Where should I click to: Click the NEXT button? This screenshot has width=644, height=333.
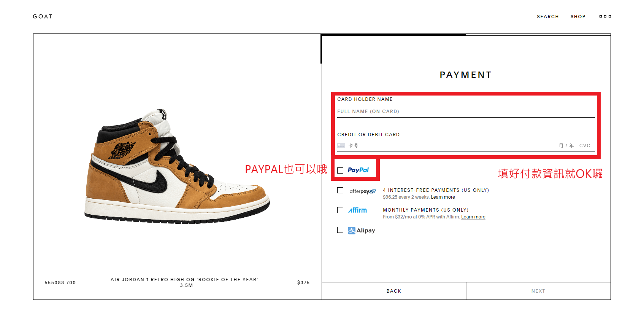click(x=538, y=291)
